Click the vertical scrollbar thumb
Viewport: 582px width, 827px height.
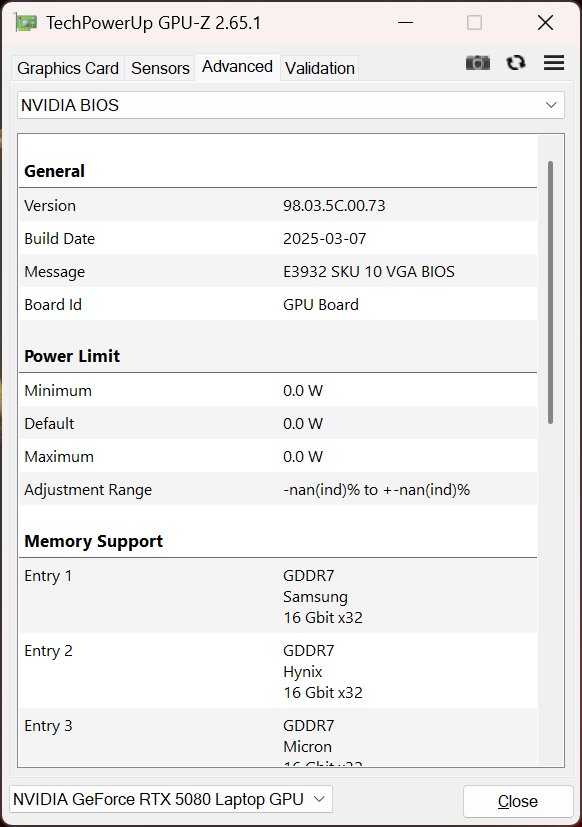pyautogui.click(x=550, y=292)
